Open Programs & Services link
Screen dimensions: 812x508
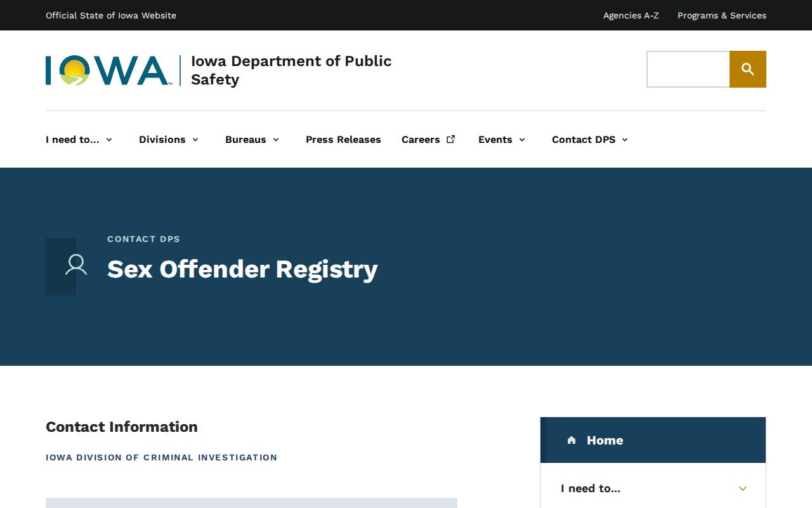click(722, 15)
